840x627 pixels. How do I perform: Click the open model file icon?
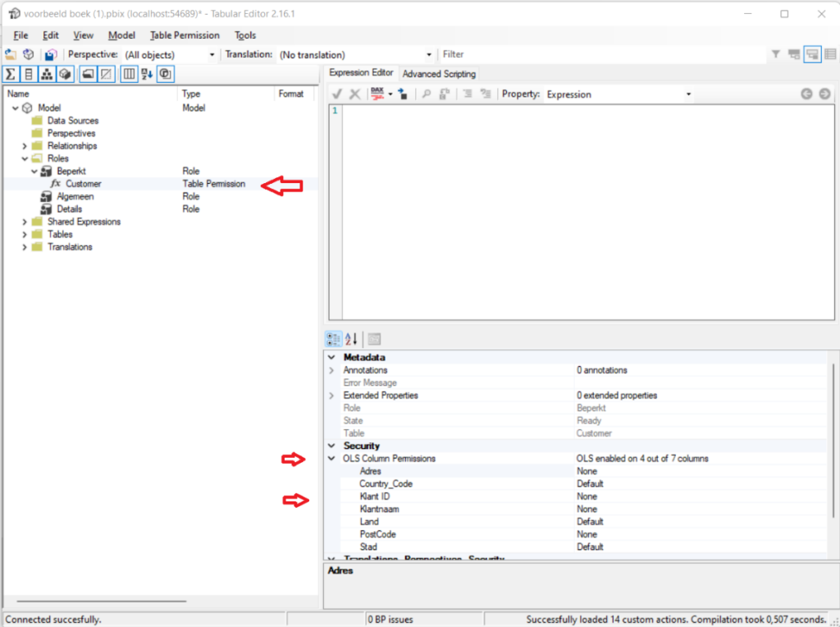point(11,54)
